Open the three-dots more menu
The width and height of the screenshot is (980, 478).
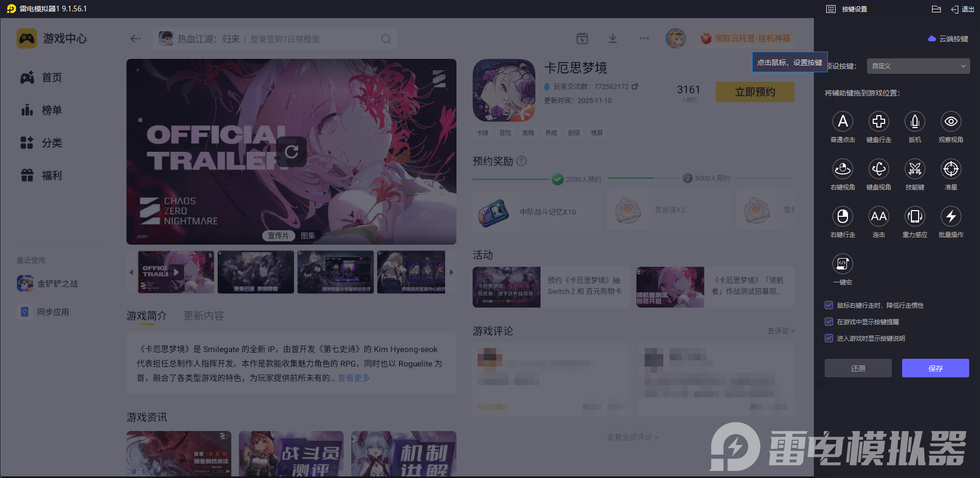coord(644,38)
